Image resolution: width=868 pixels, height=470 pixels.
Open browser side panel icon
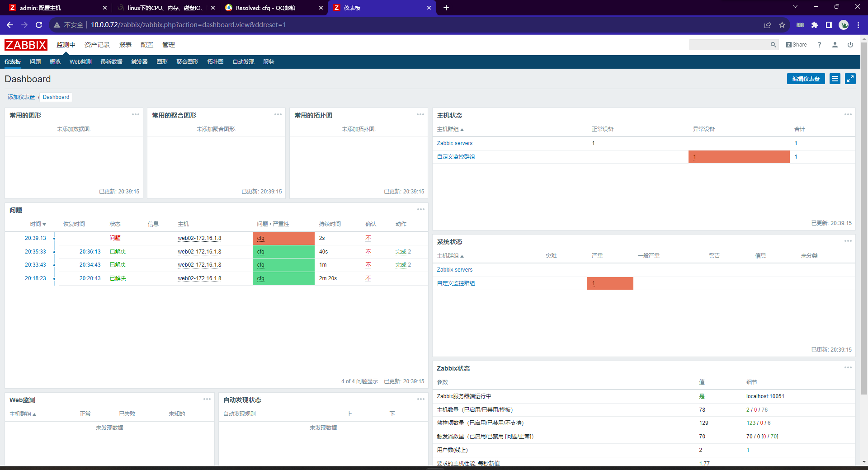coord(829,25)
